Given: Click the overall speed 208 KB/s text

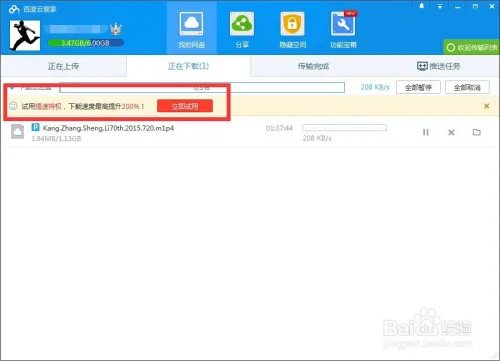Looking at the screenshot, I should 375,87.
